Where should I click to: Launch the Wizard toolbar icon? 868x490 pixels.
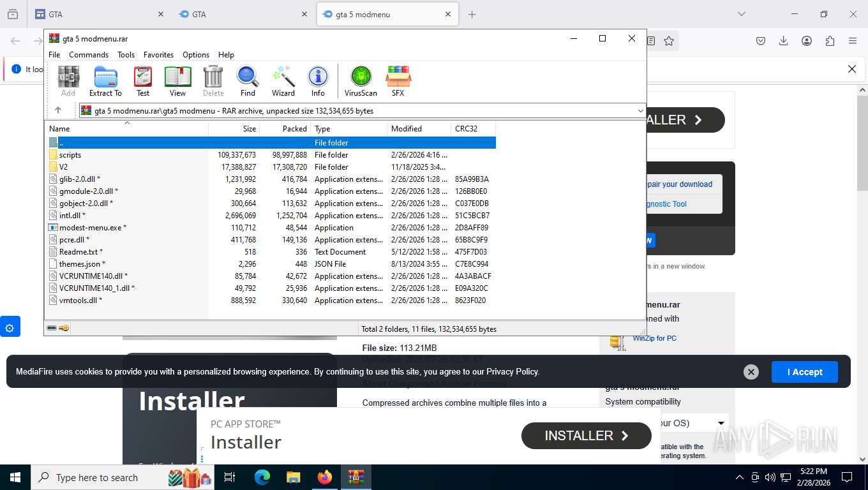(283, 81)
